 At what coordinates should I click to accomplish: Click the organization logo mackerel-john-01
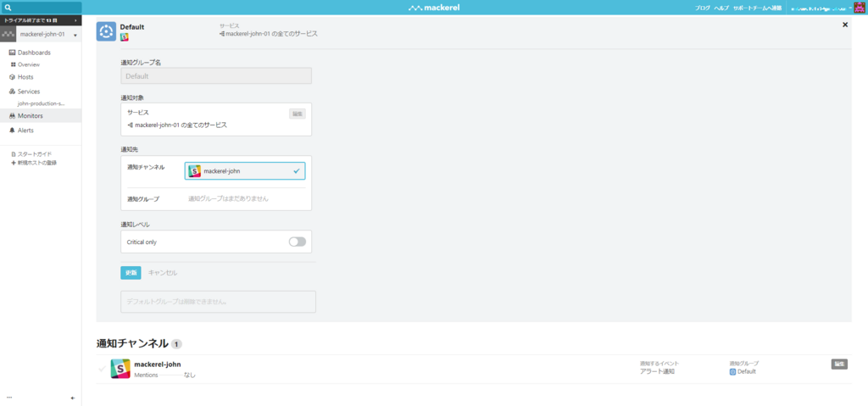(x=8, y=35)
